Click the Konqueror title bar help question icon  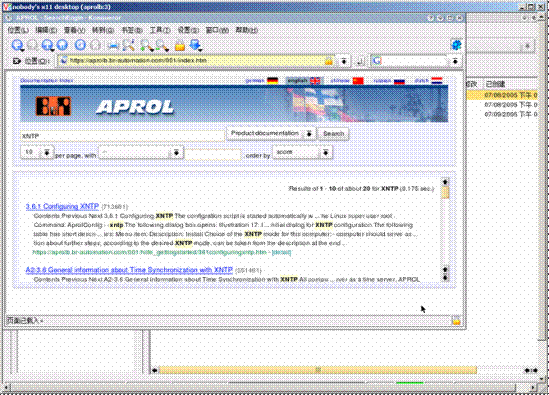click(x=431, y=18)
